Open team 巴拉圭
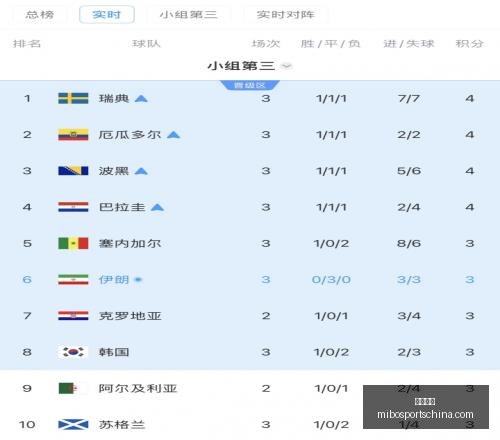 tap(122, 207)
